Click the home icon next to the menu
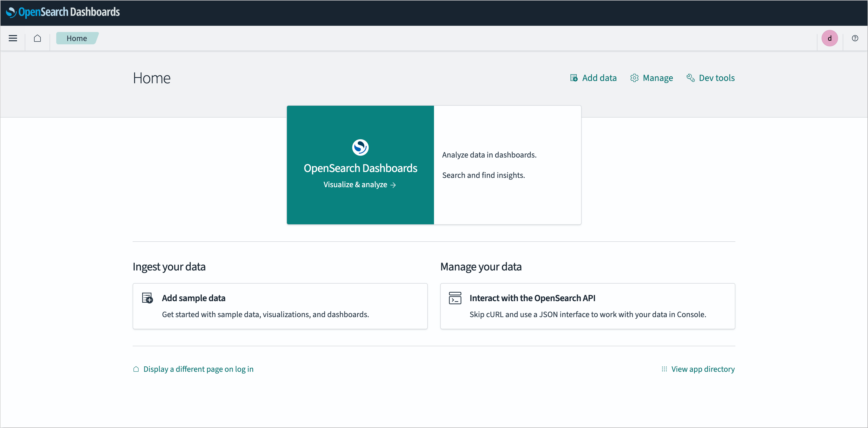The height and width of the screenshot is (428, 868). pyautogui.click(x=37, y=38)
